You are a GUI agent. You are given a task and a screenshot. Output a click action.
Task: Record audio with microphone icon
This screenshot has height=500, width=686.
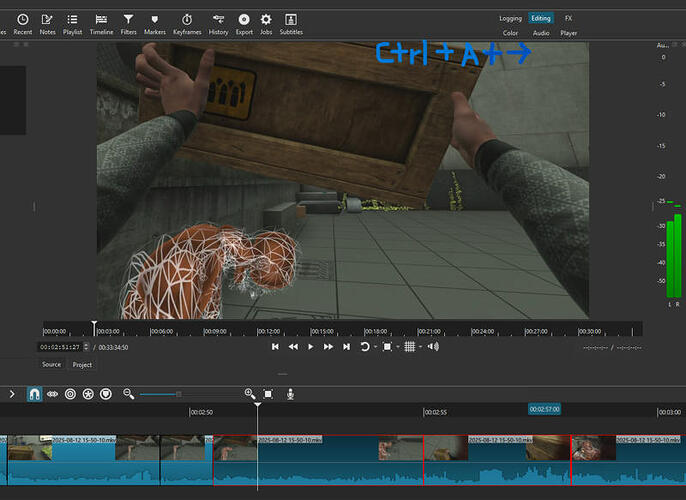pyautogui.click(x=290, y=394)
